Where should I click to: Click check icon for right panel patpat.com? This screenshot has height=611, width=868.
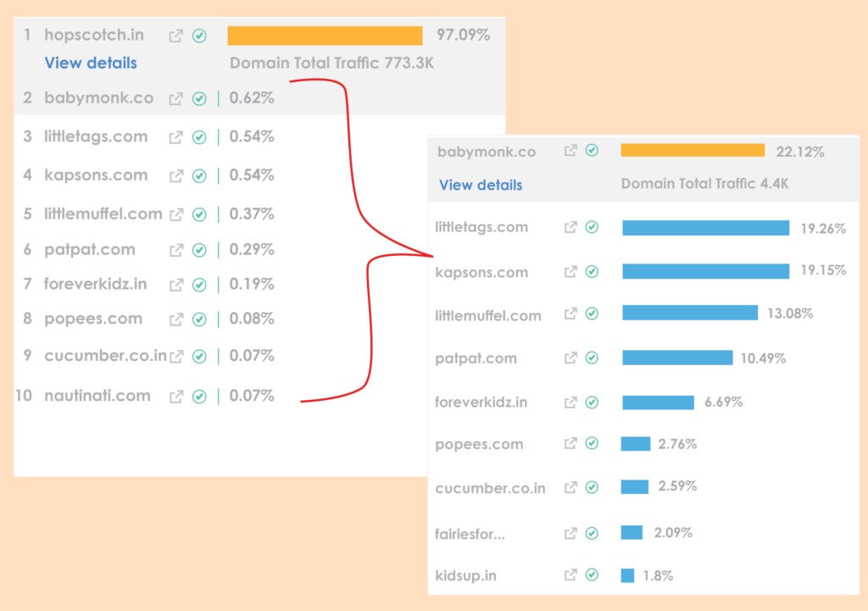tap(592, 358)
